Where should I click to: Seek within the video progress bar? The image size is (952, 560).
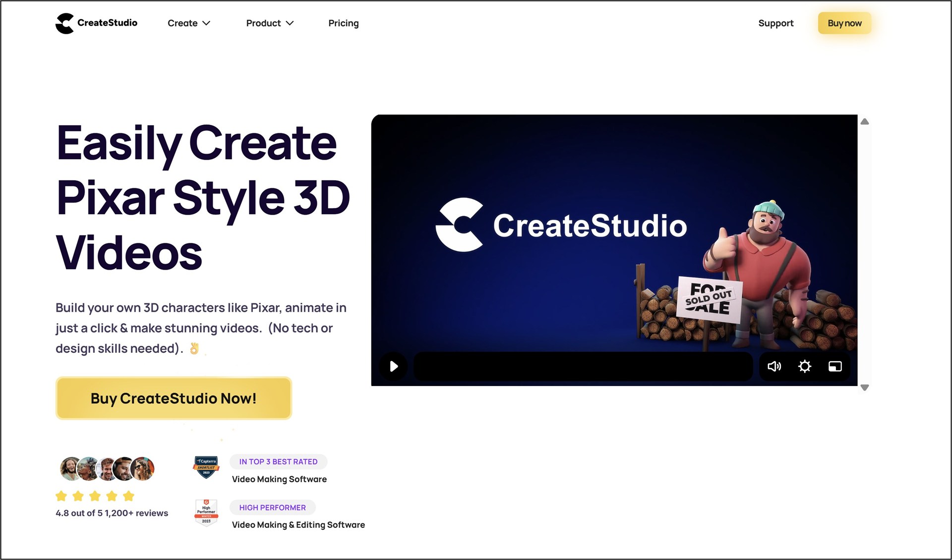583,367
